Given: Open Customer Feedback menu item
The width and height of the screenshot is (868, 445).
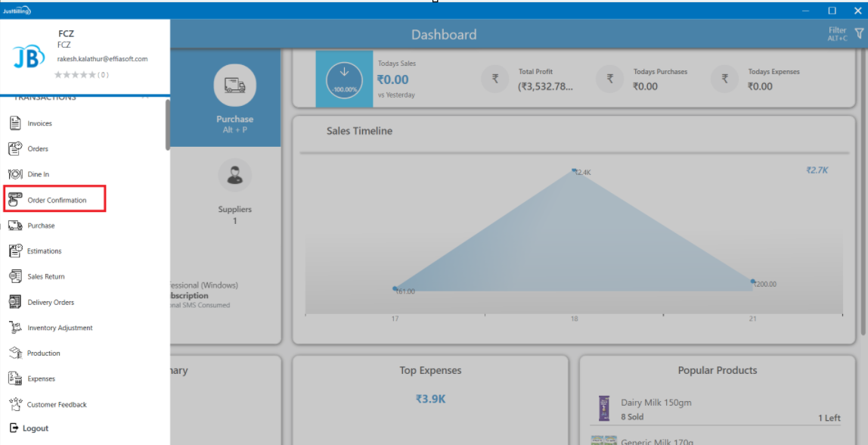Looking at the screenshot, I should (57, 405).
